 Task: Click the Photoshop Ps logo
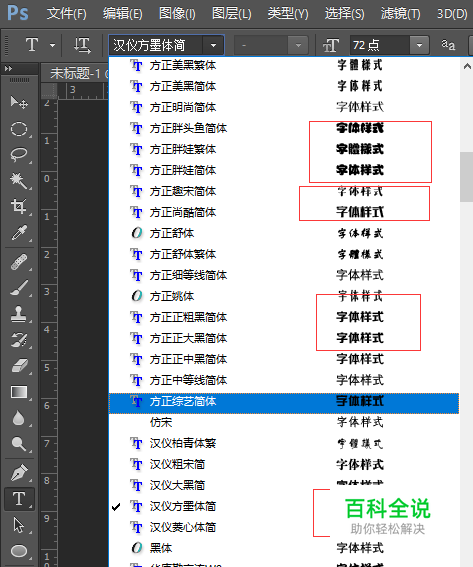tap(17, 13)
